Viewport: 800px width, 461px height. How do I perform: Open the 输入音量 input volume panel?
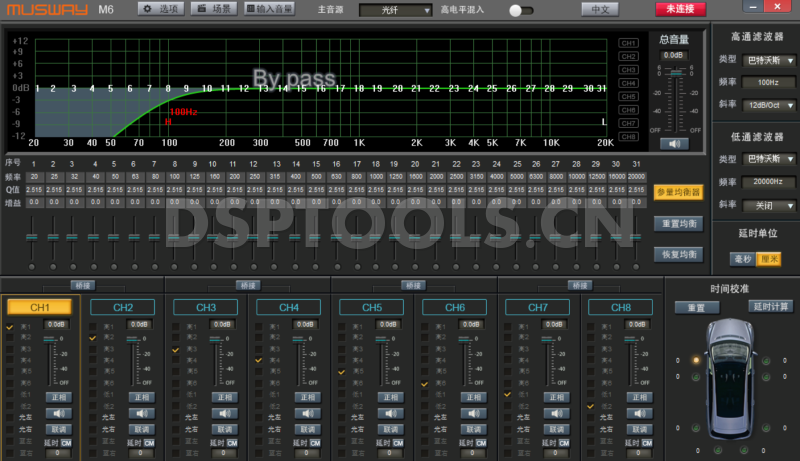pos(269,9)
